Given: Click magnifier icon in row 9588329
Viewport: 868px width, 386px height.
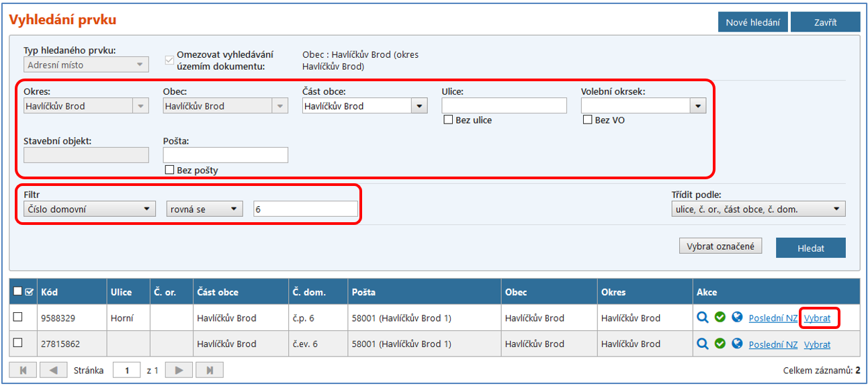Looking at the screenshot, I should coord(703,318).
